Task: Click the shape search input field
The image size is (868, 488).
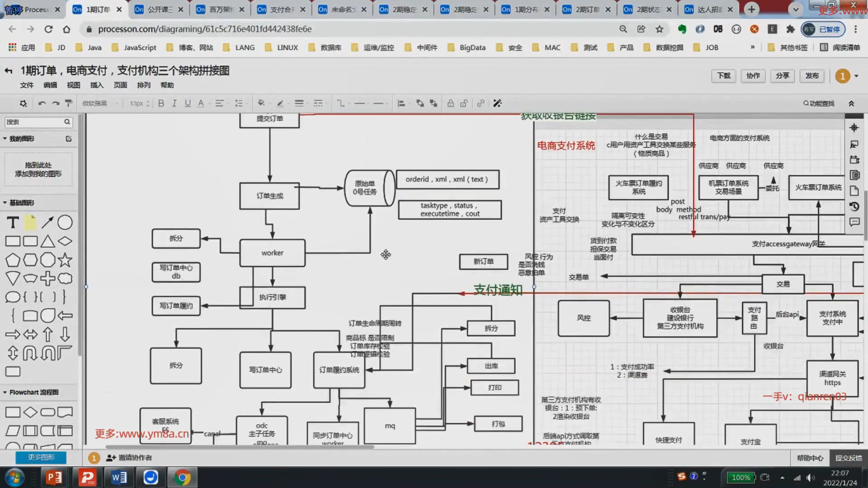Action: [x=34, y=122]
